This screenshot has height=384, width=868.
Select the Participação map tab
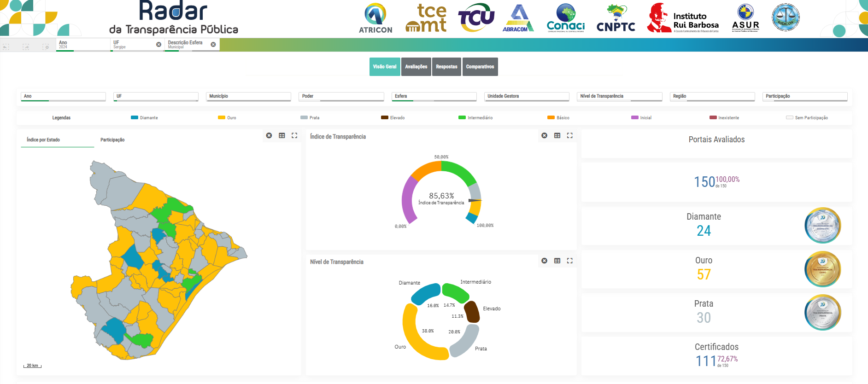[112, 140]
